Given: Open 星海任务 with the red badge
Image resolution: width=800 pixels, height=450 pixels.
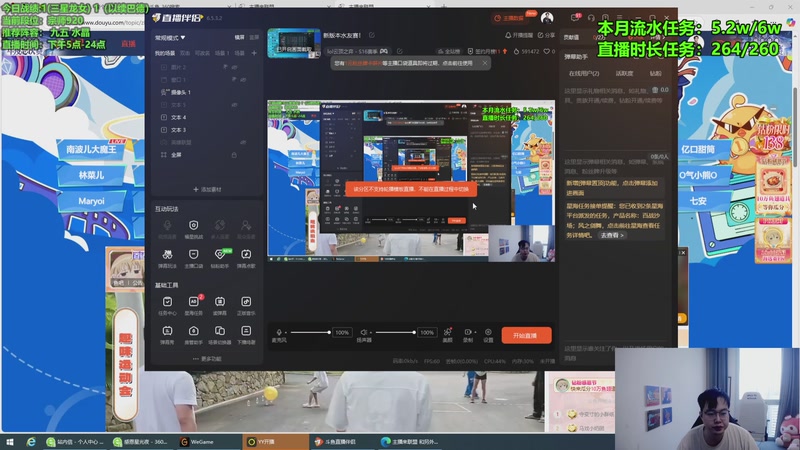Looking at the screenshot, I should (193, 306).
